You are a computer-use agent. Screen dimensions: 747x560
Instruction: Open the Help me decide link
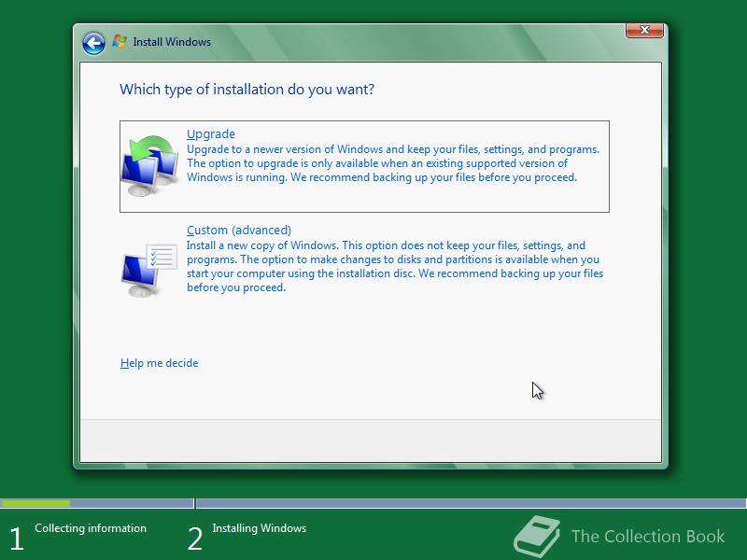pyautogui.click(x=159, y=363)
